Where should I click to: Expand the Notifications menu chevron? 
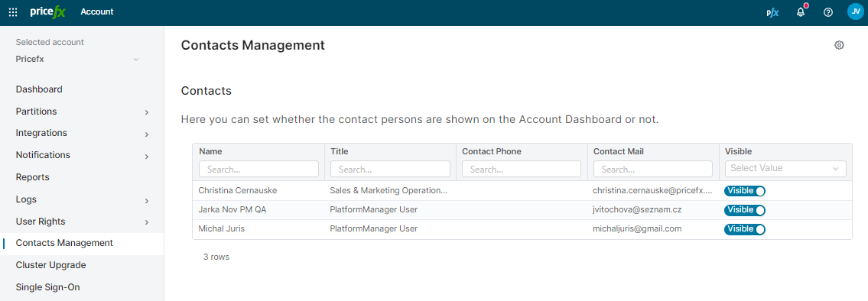click(x=147, y=157)
